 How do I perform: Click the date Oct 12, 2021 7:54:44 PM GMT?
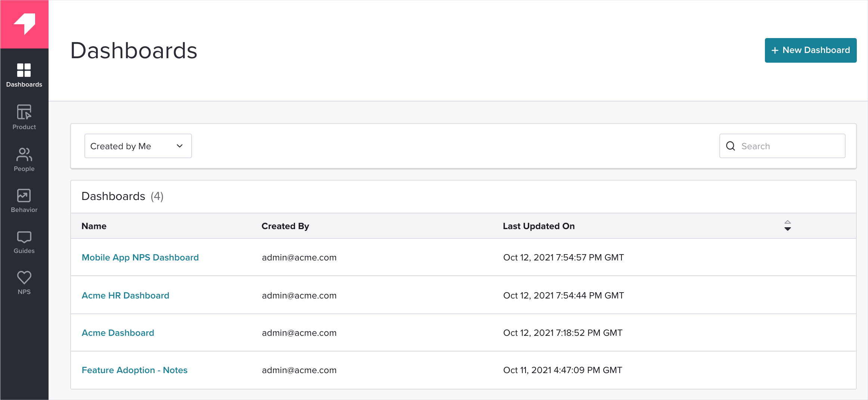(564, 296)
